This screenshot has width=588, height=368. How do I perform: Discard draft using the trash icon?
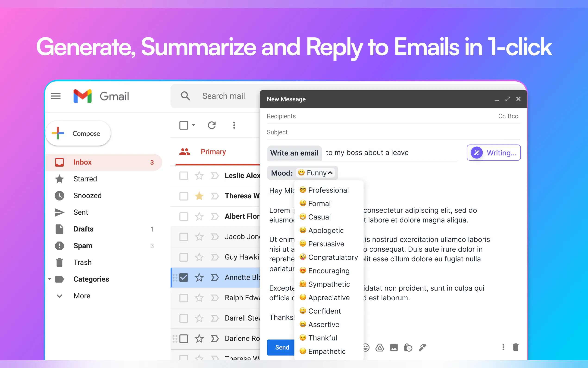coord(516,347)
